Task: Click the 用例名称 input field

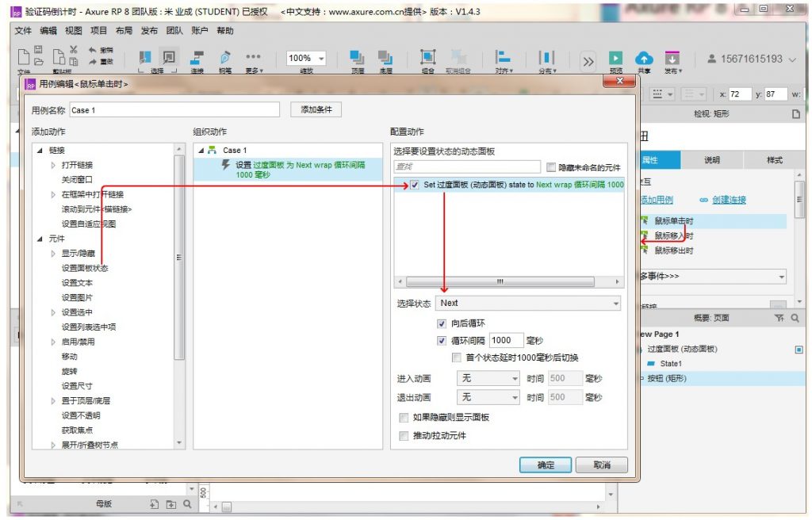Action: coord(174,110)
